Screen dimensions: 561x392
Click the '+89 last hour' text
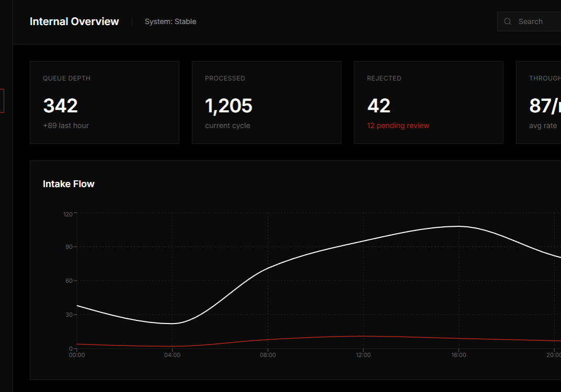tap(66, 125)
